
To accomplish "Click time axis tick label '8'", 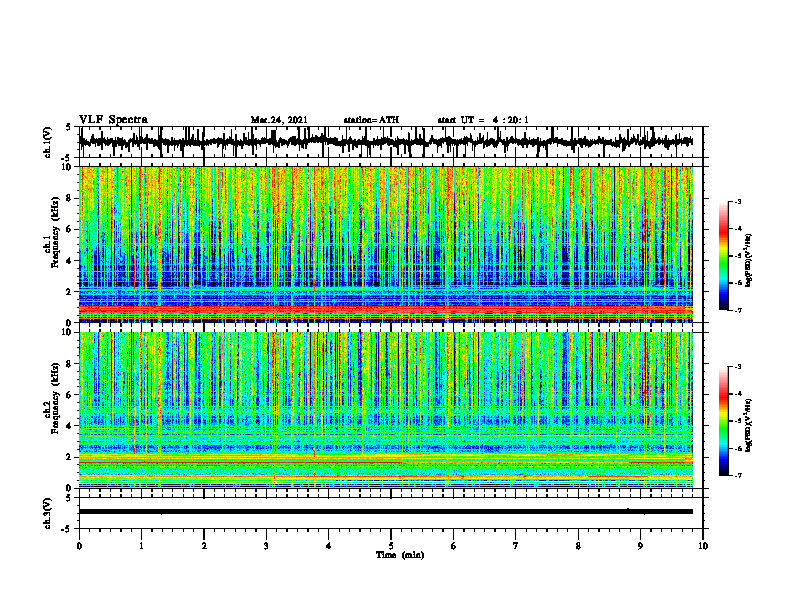I will [x=578, y=546].
